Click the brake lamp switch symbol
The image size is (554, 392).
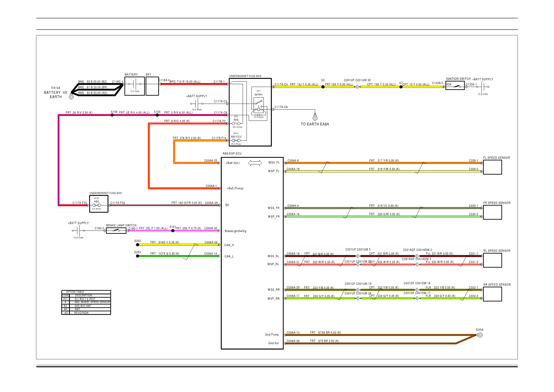click(116, 231)
